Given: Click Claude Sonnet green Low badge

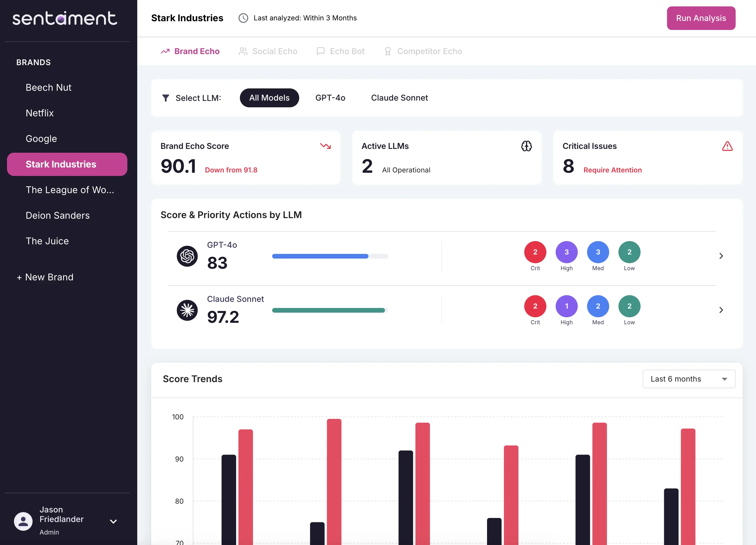Looking at the screenshot, I should pyautogui.click(x=629, y=306).
